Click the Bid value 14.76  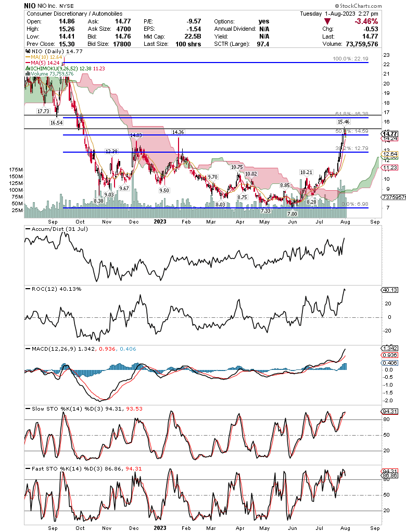[123, 36]
